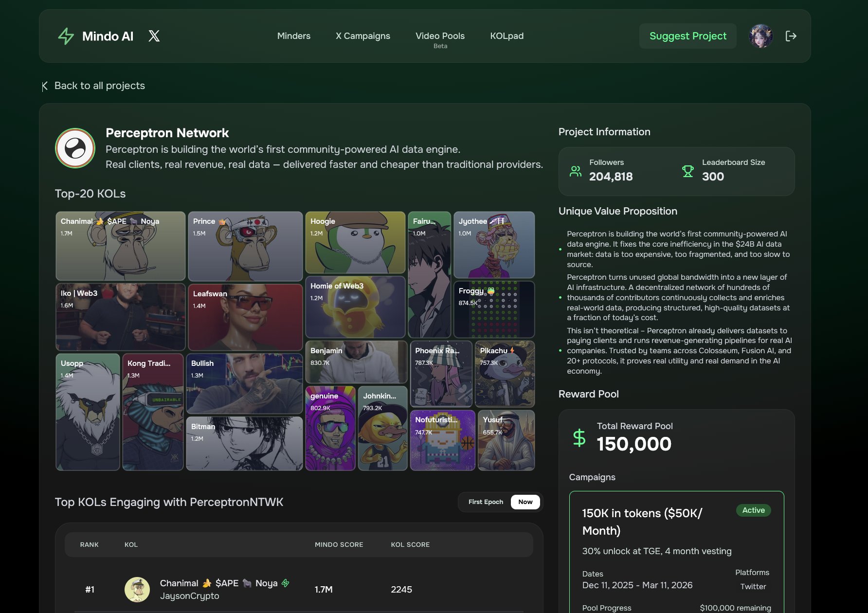
Task: Select the Kong Tradi... KOL card
Action: point(153,412)
